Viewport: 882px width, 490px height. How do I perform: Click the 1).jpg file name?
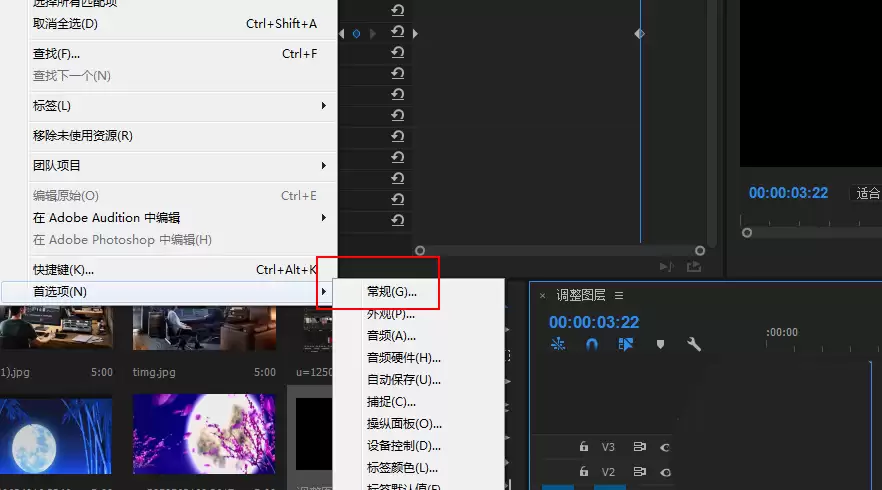[x=15, y=372]
